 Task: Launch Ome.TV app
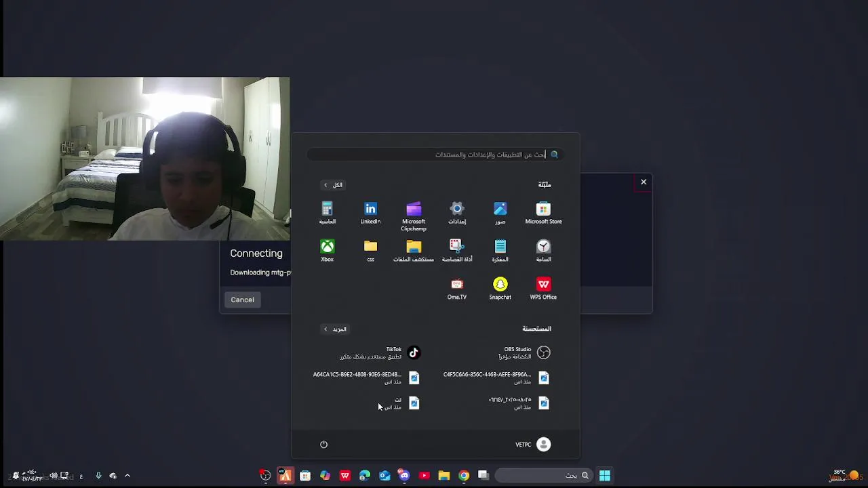(457, 289)
